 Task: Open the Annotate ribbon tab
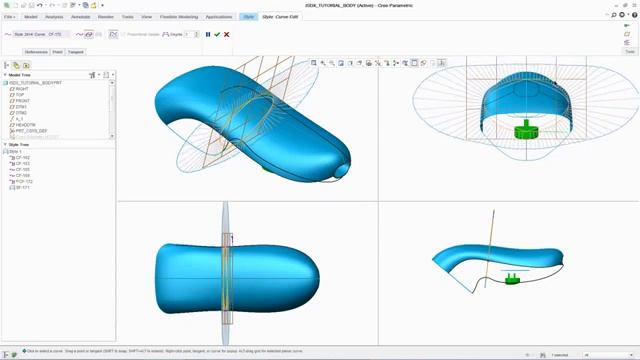(80, 17)
